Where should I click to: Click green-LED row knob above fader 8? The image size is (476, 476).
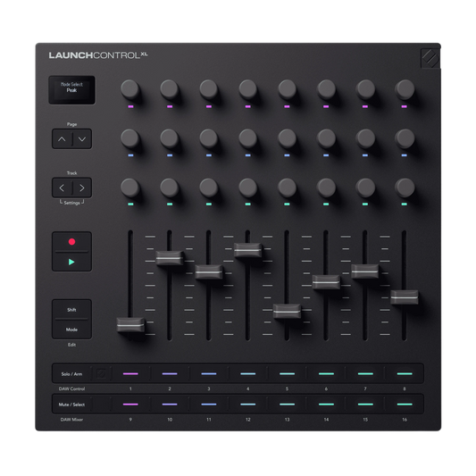pyautogui.click(x=405, y=188)
